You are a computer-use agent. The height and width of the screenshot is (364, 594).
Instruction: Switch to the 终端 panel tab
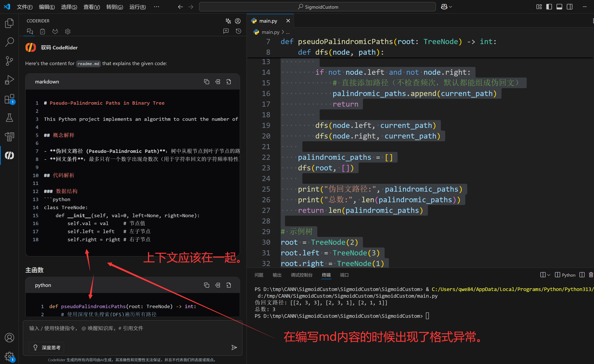click(326, 275)
